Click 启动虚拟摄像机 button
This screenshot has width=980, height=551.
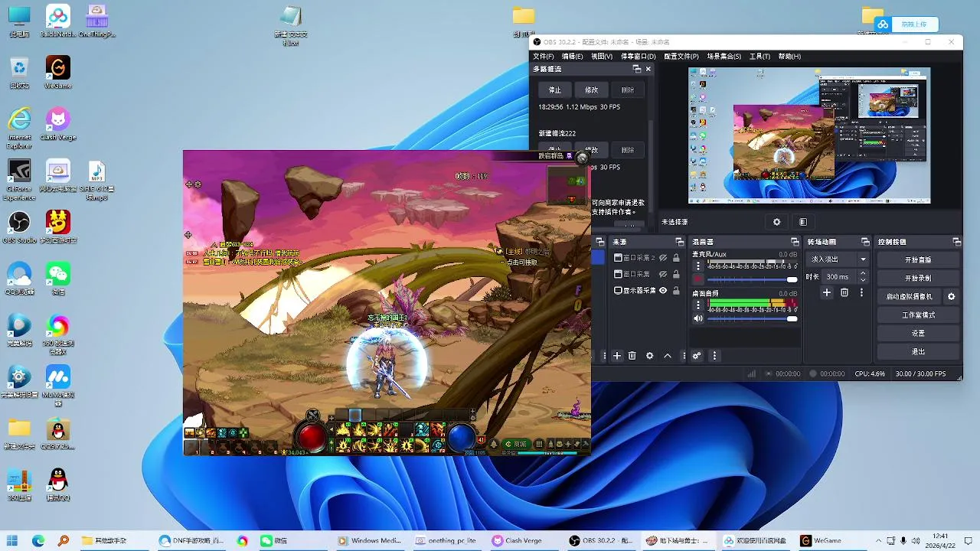[910, 296]
